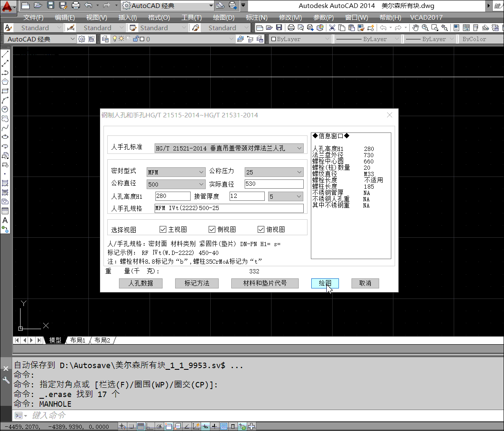Screen dimensions: 504x431
Task: Switch to the 布局1 layout tab
Action: (x=78, y=340)
